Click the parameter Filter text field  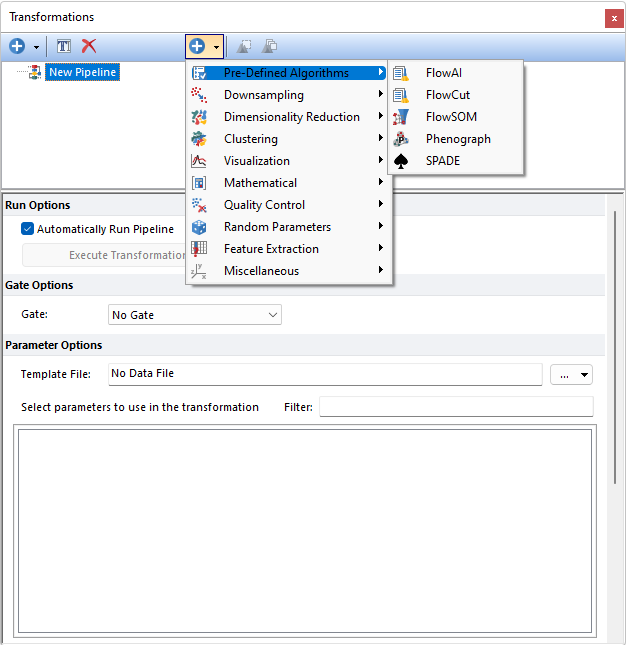click(x=456, y=407)
